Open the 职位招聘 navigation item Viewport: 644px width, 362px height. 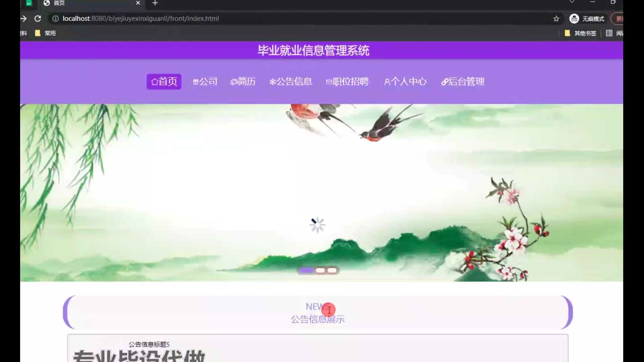click(x=347, y=81)
